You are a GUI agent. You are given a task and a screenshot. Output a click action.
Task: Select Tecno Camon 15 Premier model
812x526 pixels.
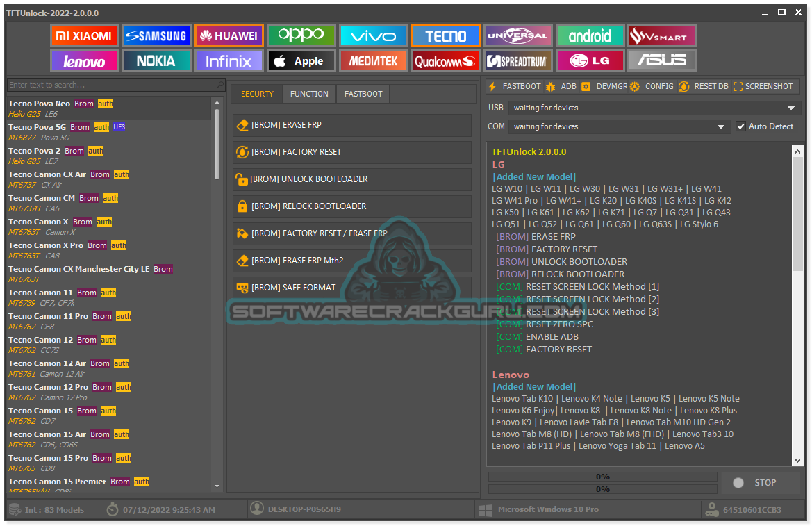[109, 486]
